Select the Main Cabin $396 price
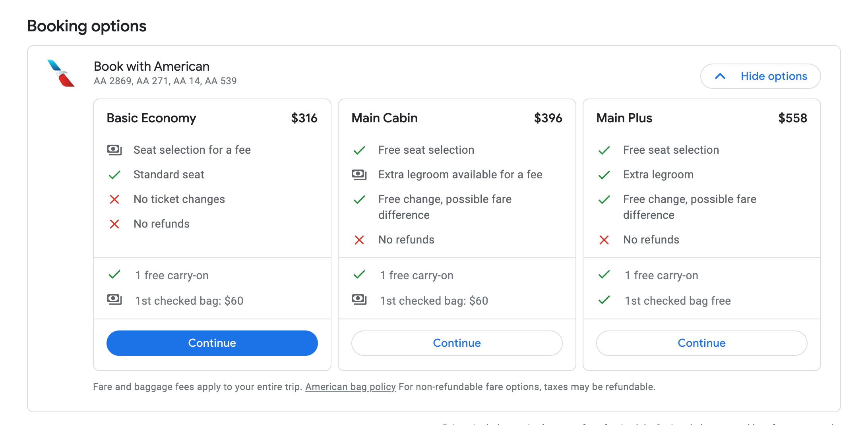868x425 pixels. tap(548, 118)
